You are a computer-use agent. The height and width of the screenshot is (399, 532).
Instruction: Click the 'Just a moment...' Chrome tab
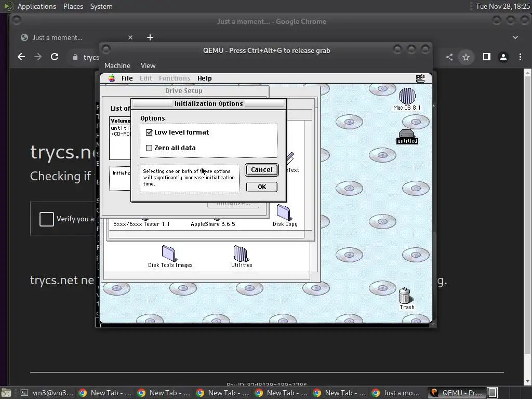[76, 37]
